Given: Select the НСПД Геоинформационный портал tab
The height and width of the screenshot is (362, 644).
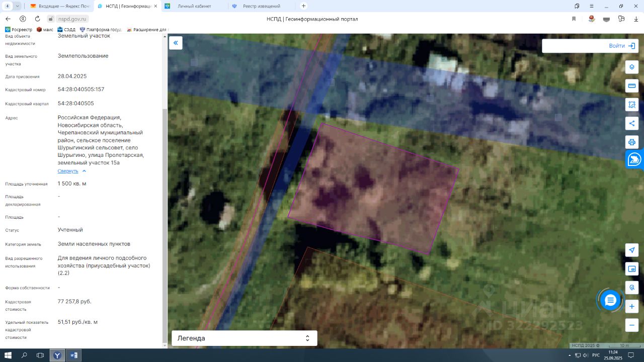Looking at the screenshot, I should [x=127, y=6].
